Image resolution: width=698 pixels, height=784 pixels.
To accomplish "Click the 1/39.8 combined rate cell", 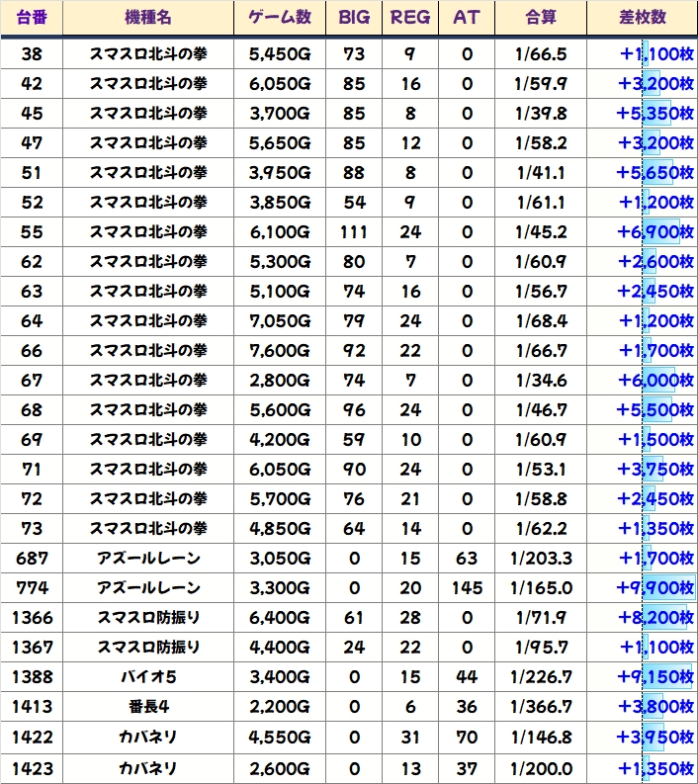I will (x=541, y=114).
